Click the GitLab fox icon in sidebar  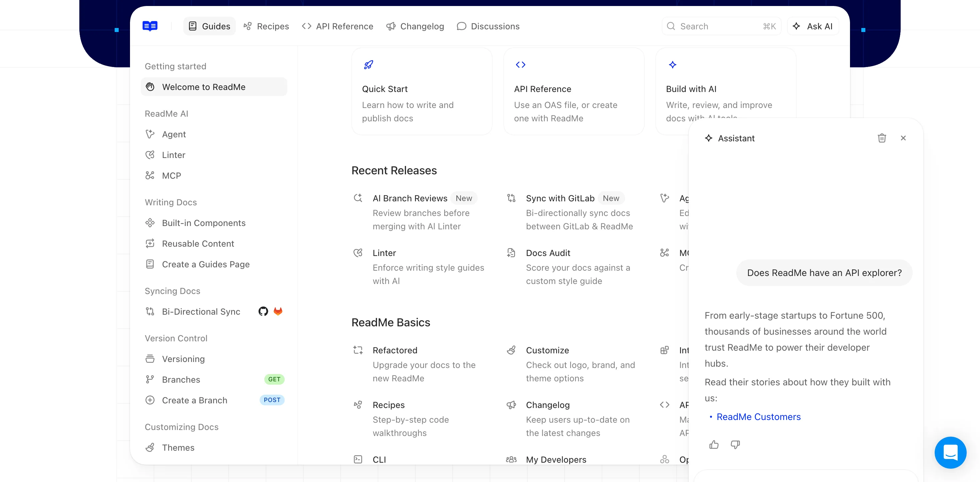point(278,311)
